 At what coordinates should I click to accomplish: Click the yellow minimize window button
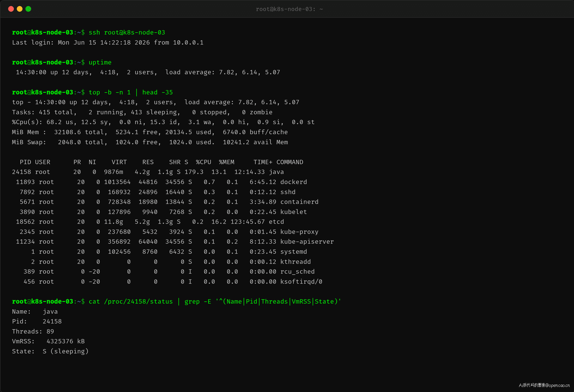point(19,9)
